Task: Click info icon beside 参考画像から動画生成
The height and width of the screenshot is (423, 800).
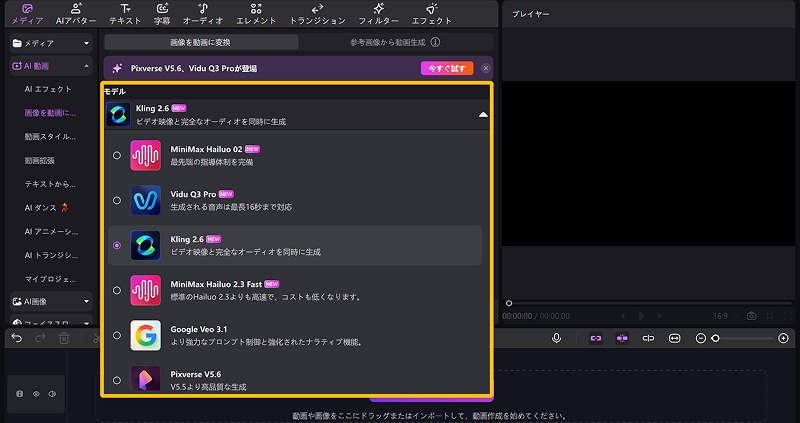Action: [x=435, y=42]
